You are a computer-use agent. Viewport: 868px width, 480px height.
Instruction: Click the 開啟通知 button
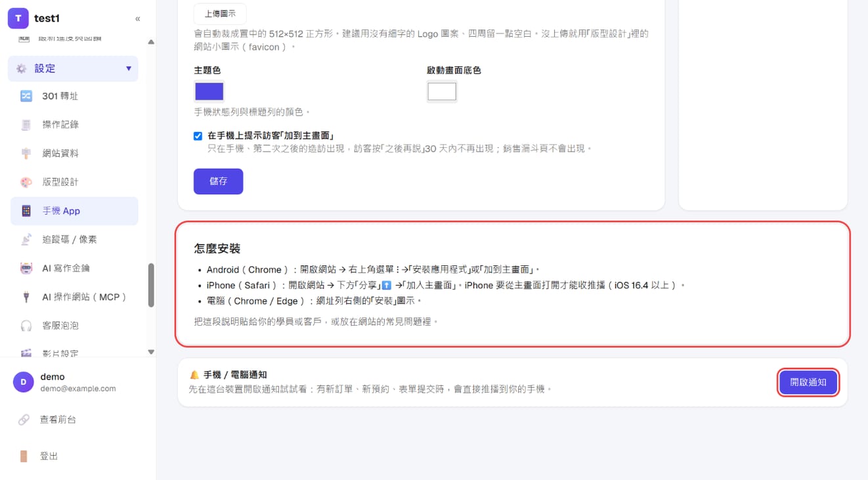click(x=808, y=382)
